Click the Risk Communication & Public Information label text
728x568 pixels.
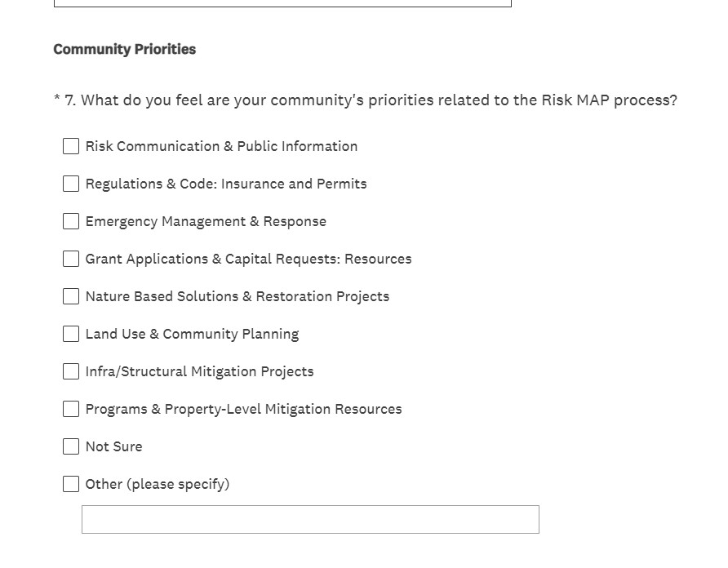[x=221, y=146]
